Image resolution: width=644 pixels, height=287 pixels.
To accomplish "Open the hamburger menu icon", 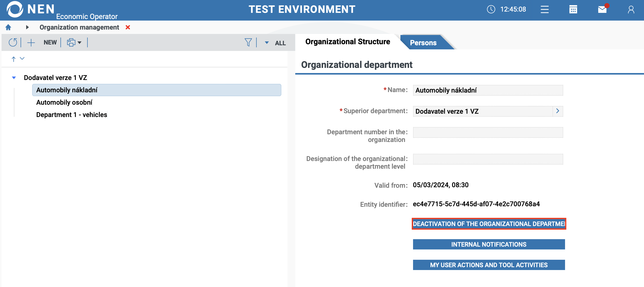I will pyautogui.click(x=544, y=10).
